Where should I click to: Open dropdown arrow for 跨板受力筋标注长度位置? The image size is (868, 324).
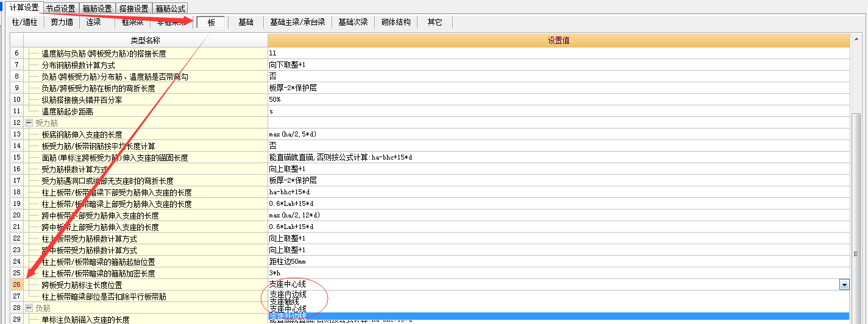tap(844, 284)
